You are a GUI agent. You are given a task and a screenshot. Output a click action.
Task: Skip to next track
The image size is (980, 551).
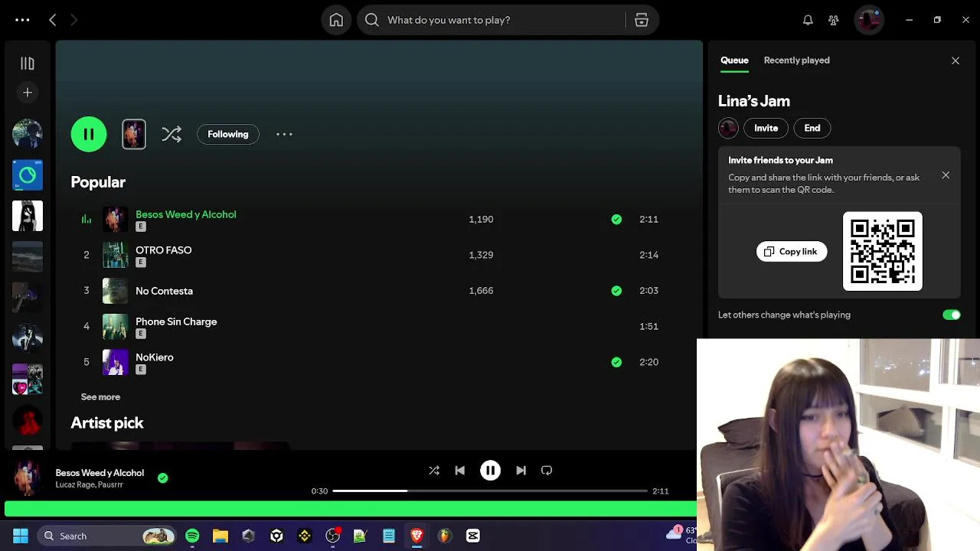click(521, 471)
